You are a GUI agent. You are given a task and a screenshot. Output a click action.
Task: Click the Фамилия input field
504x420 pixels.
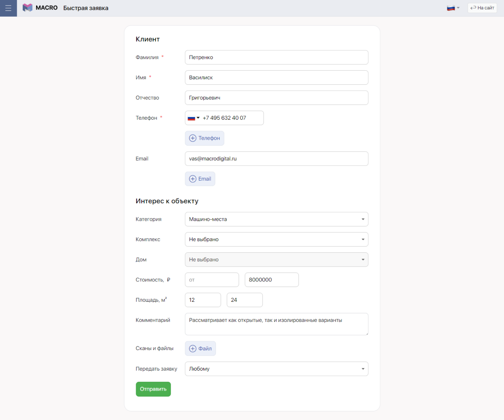coord(276,58)
